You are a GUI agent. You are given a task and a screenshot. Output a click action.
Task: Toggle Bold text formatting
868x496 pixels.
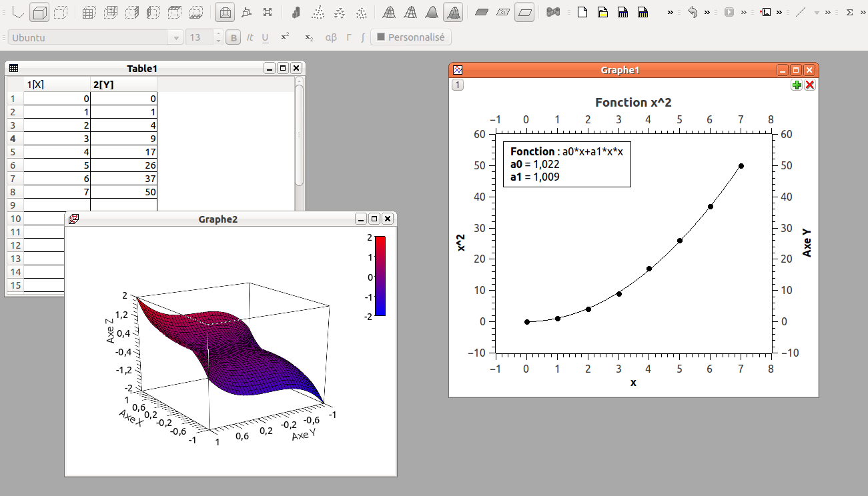click(234, 38)
